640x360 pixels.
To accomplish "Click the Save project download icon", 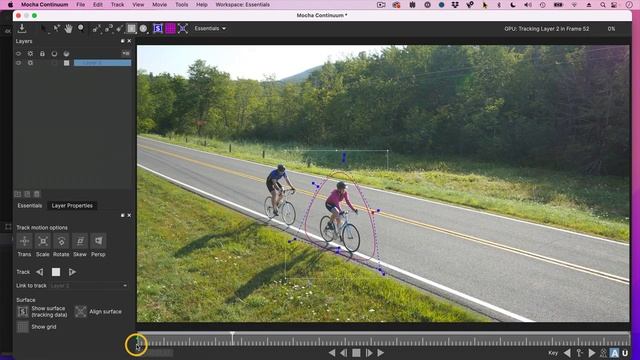I will 22,28.
